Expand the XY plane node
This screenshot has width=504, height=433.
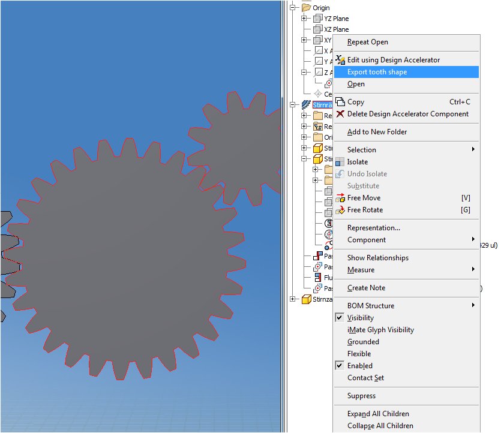point(304,40)
